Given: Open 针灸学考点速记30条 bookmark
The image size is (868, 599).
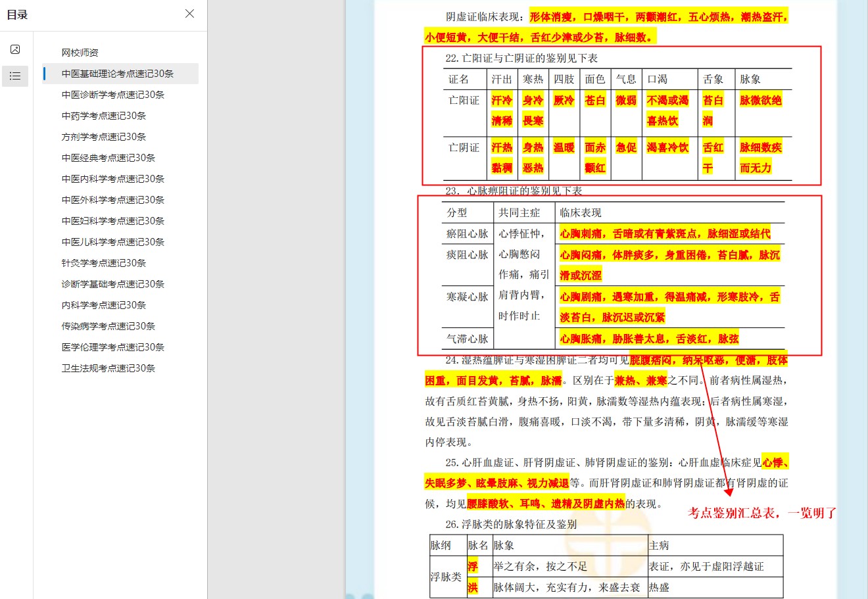Looking at the screenshot, I should (103, 263).
